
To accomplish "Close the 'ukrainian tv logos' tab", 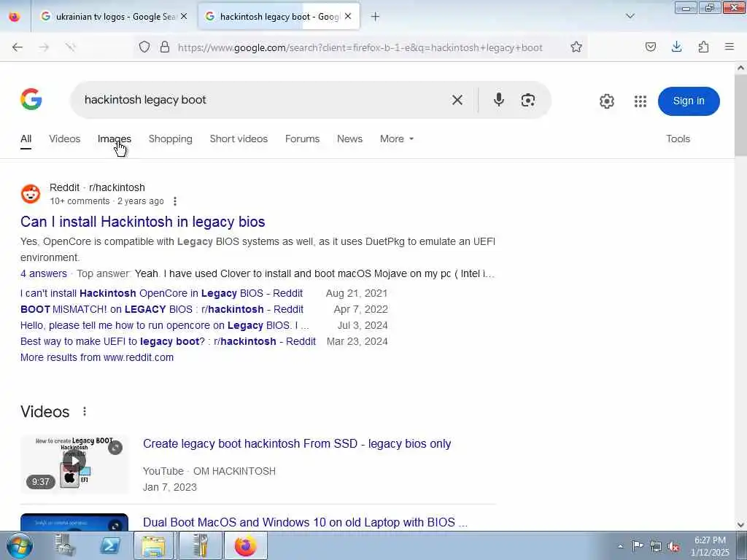I will point(184,17).
